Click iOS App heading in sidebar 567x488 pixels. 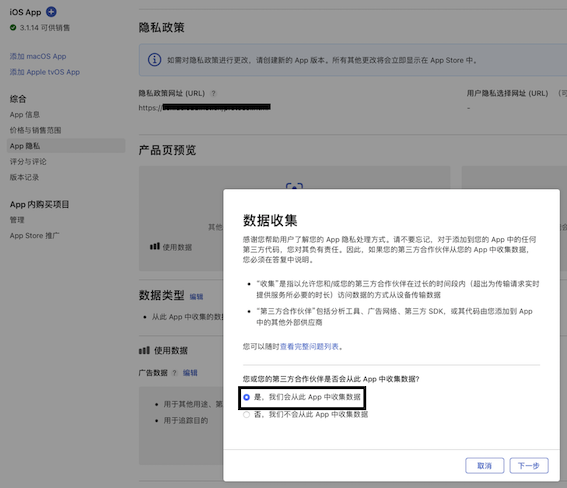(25, 12)
